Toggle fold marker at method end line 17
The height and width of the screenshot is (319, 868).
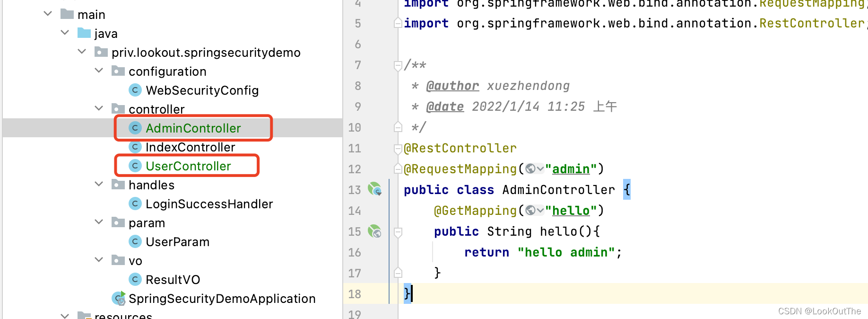[x=398, y=273]
